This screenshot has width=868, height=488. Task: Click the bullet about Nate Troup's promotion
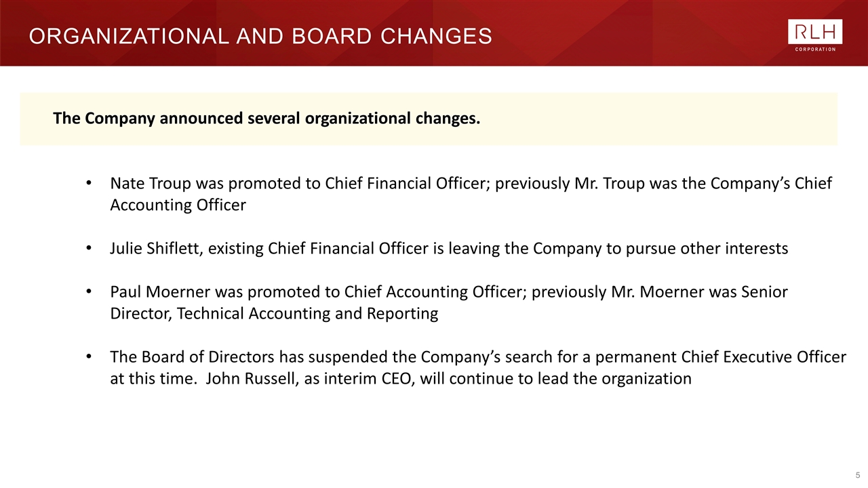pos(471,194)
